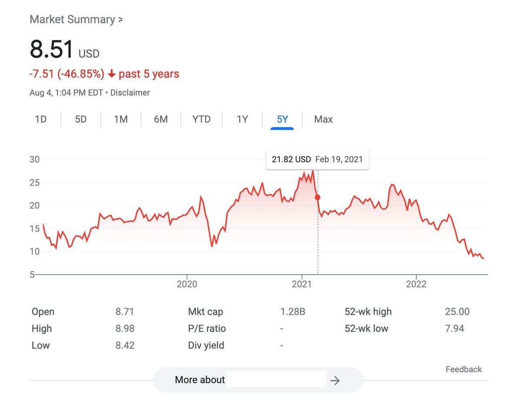Click the 30 y-axis label
Screen dimensions: 522x420
click(x=34, y=160)
